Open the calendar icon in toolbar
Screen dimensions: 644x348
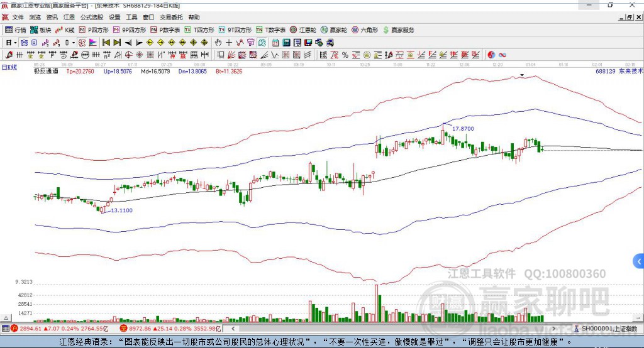click(x=275, y=43)
